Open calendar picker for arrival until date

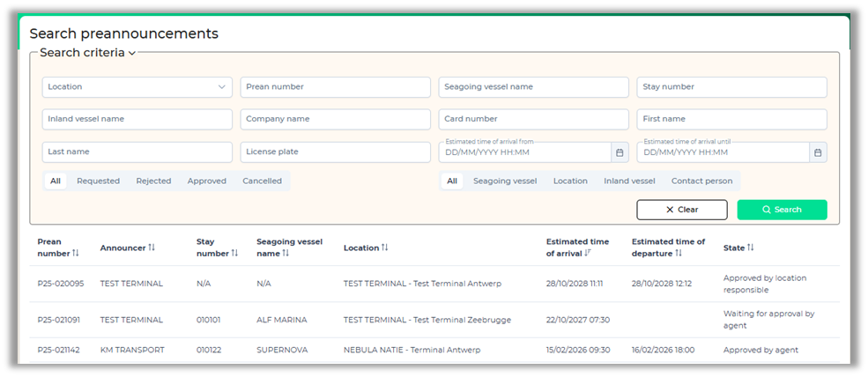click(818, 152)
